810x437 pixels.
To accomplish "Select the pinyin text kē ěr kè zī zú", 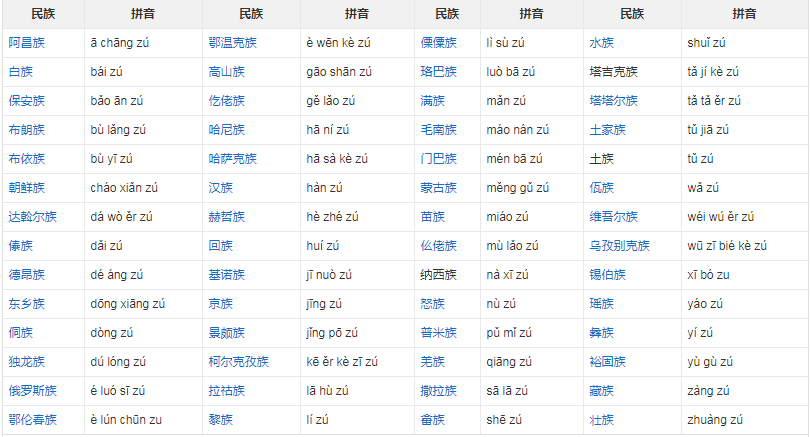I will [x=342, y=362].
